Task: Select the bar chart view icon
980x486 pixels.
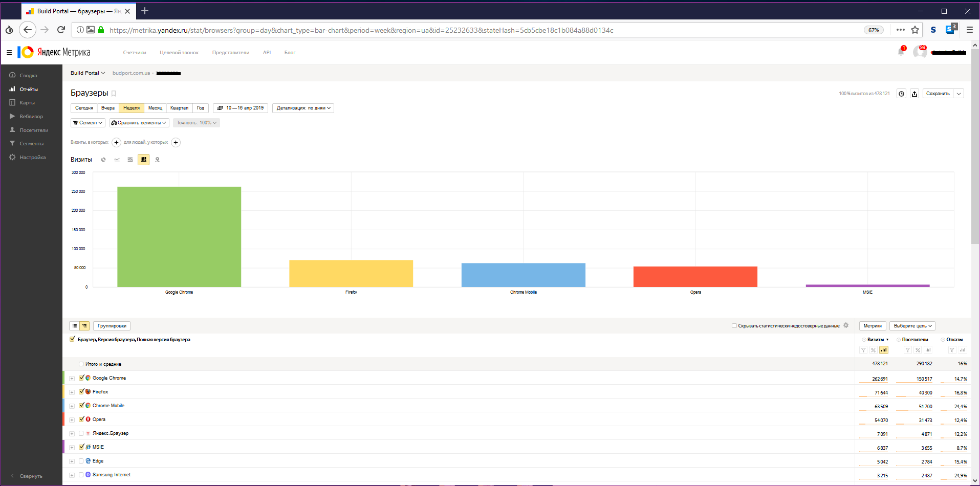Action: (144, 160)
